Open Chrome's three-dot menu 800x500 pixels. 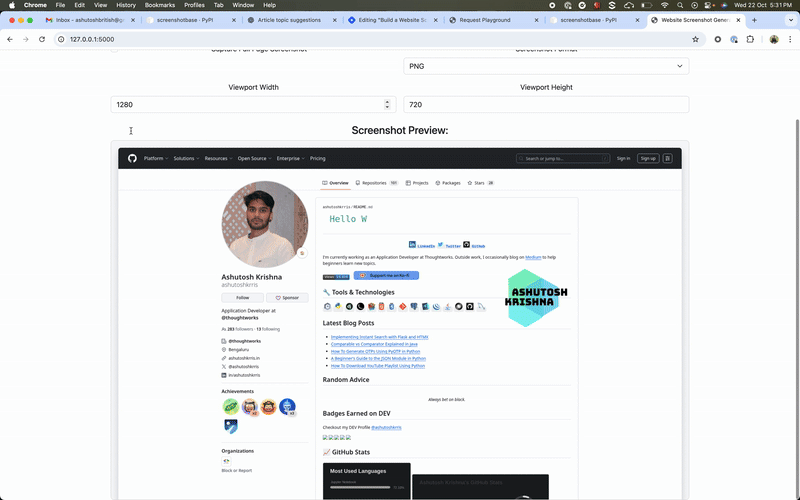[x=789, y=39]
